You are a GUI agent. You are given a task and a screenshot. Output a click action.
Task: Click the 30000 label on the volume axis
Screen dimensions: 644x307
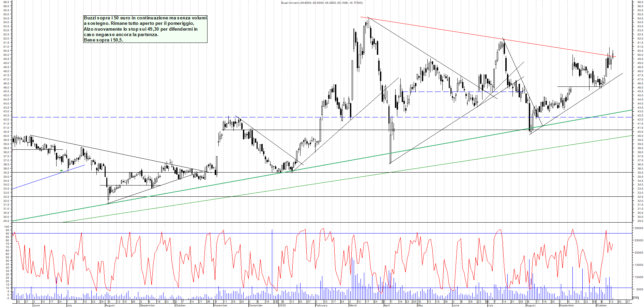click(x=638, y=228)
